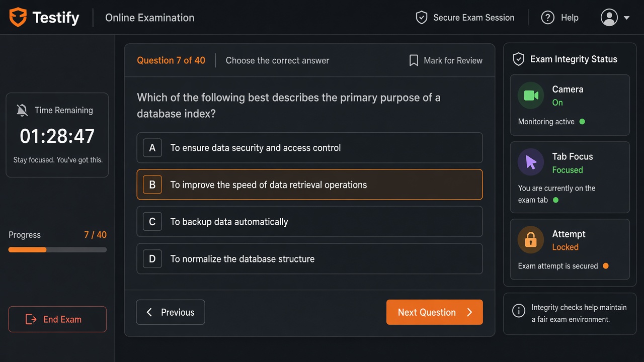The width and height of the screenshot is (644, 362).
Task: Select answer C about backup data
Action: pyautogui.click(x=309, y=222)
